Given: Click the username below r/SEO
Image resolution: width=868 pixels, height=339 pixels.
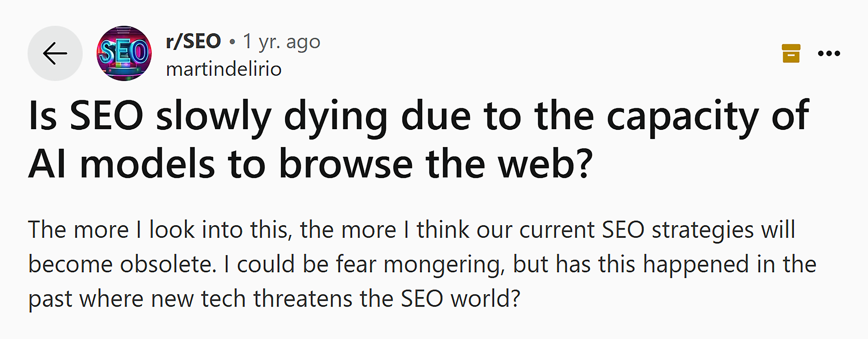Looking at the screenshot, I should pos(224,68).
